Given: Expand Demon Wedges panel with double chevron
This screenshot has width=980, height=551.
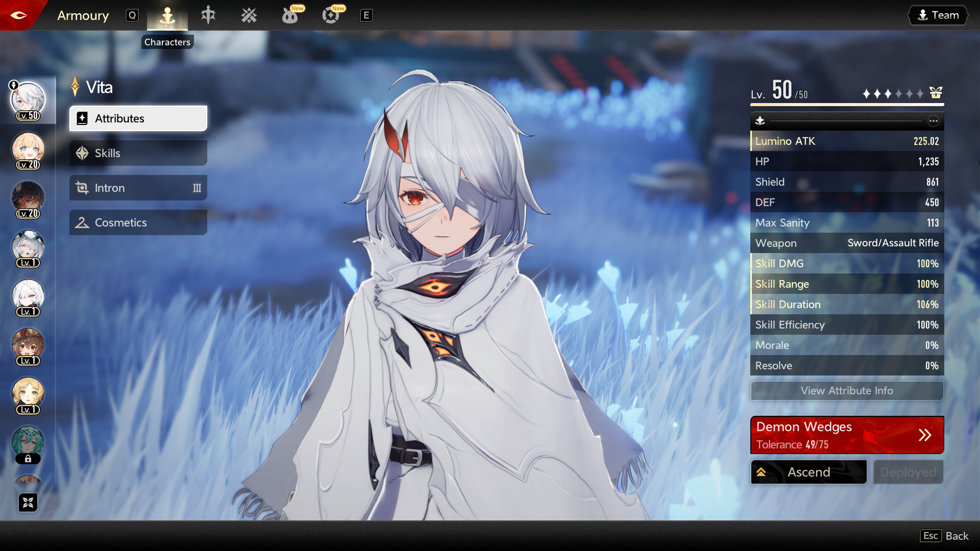Looking at the screenshot, I should (x=925, y=435).
